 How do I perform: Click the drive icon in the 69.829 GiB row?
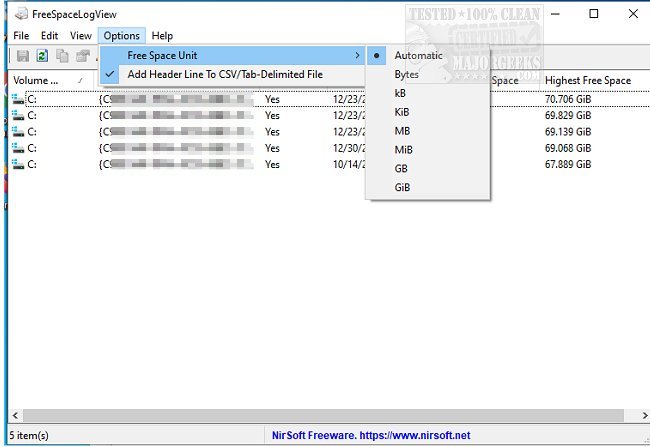pos(18,115)
